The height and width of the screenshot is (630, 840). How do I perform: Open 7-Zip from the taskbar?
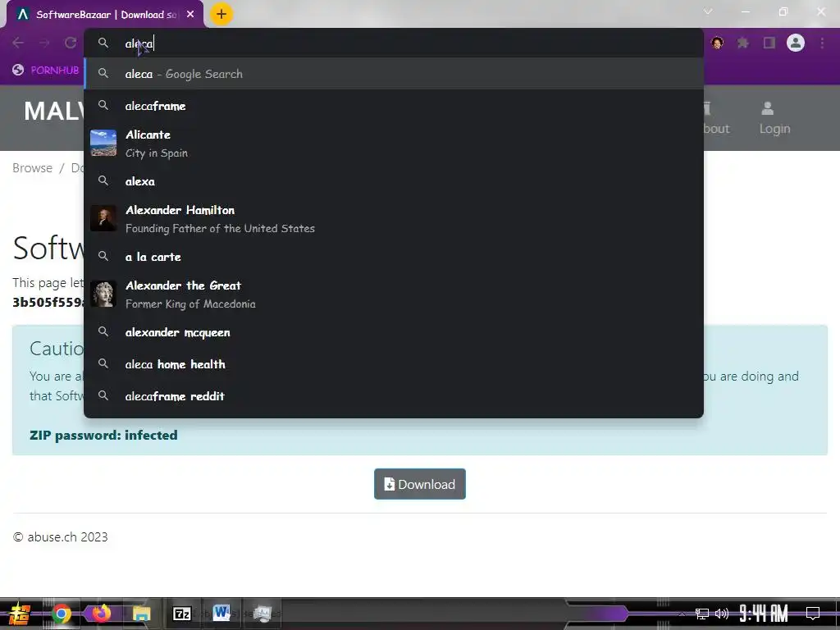pos(181,614)
